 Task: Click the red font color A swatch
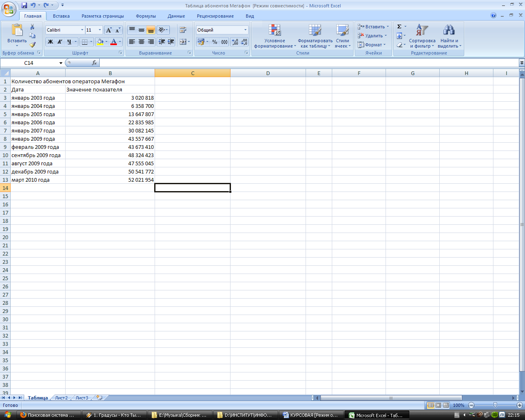pos(114,42)
